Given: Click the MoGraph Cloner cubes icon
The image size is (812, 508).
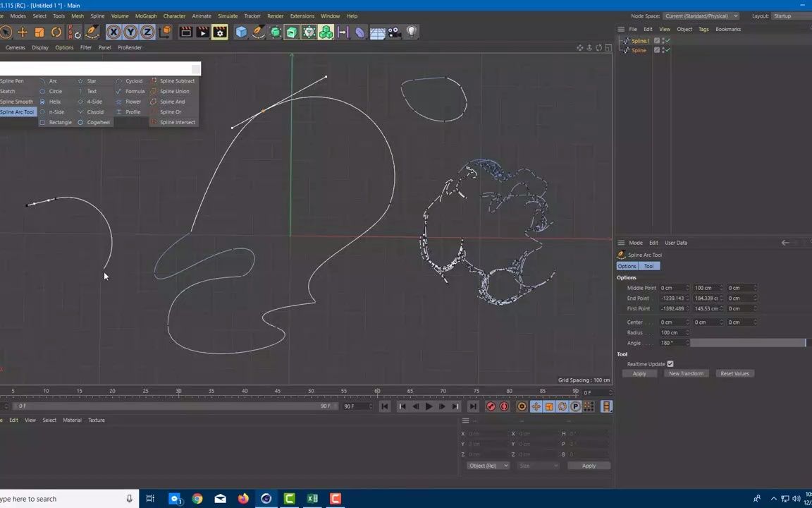Looking at the screenshot, I should tap(326, 32).
